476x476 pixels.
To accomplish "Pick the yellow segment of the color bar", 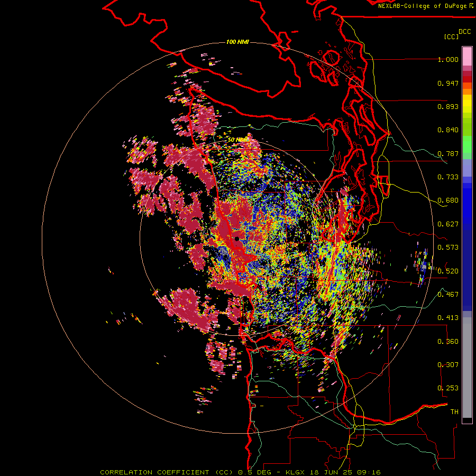I will pyautogui.click(x=467, y=104).
